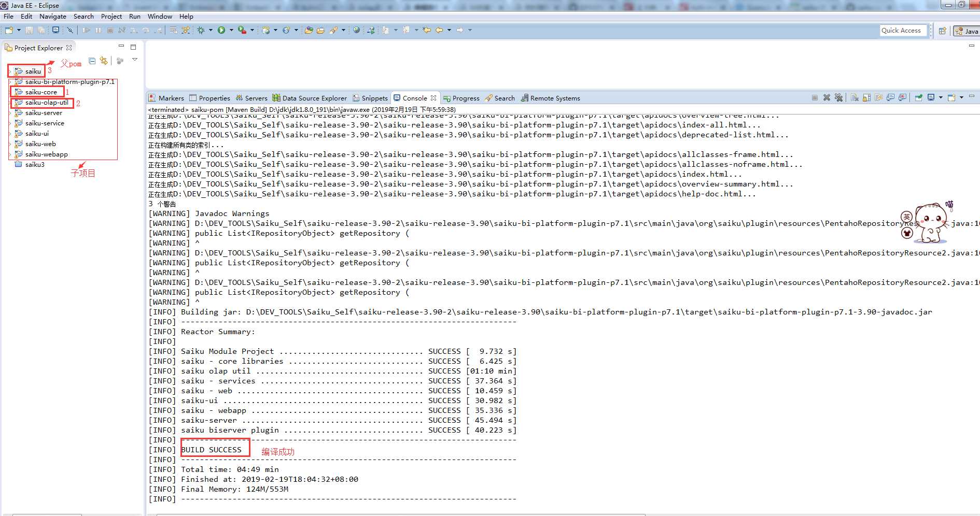
Task: Open the File menu
Action: [8, 16]
